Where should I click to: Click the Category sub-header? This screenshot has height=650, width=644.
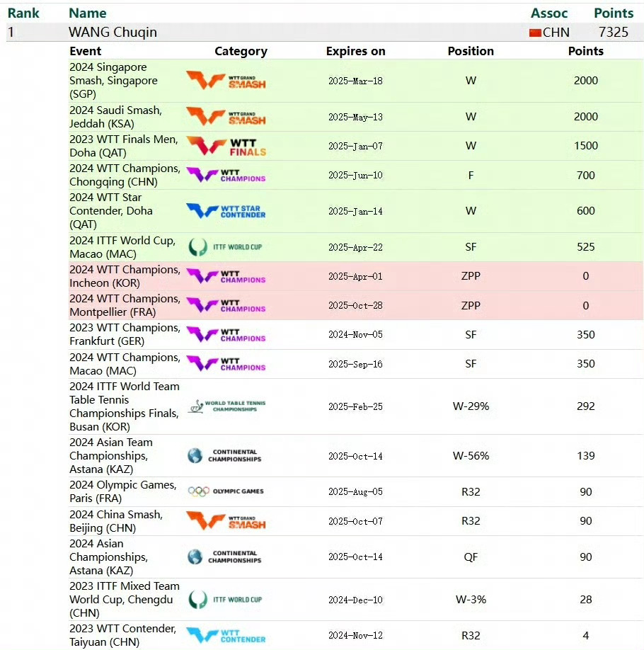(x=241, y=51)
